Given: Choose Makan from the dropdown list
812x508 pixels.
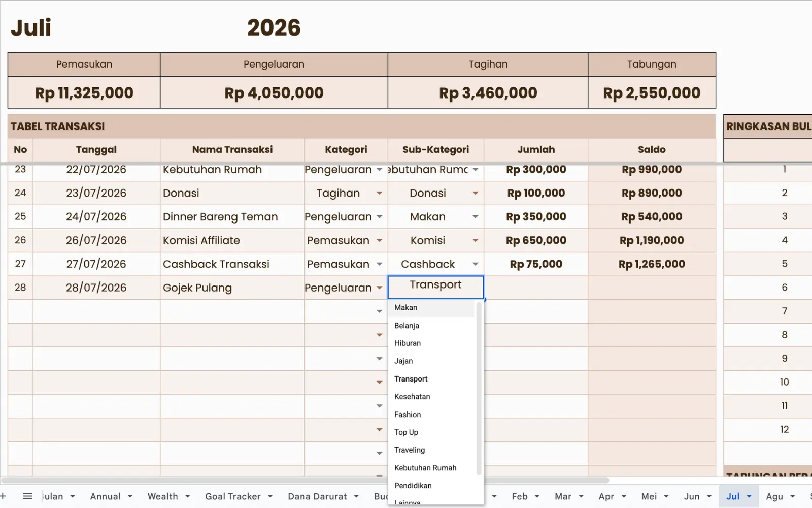Looking at the screenshot, I should coord(431,308).
